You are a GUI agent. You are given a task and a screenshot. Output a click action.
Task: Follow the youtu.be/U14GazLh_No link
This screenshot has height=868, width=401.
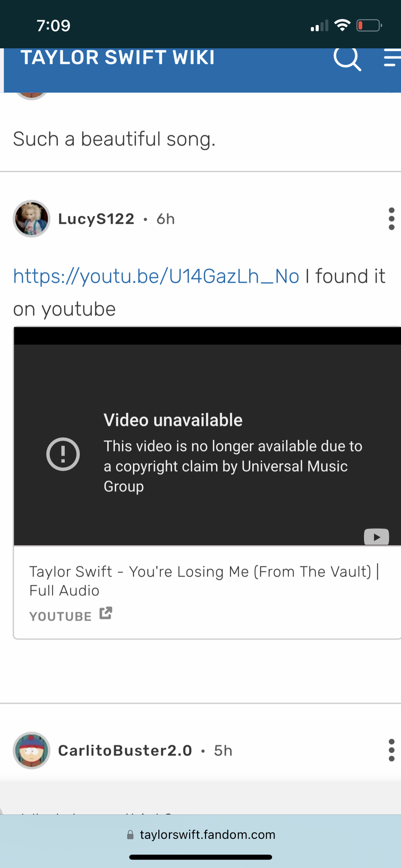(x=156, y=276)
